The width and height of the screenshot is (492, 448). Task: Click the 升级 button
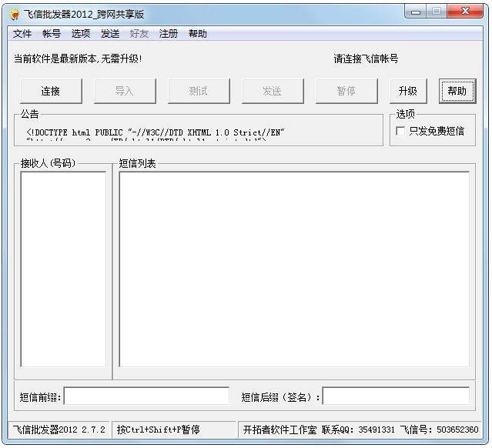tap(408, 91)
